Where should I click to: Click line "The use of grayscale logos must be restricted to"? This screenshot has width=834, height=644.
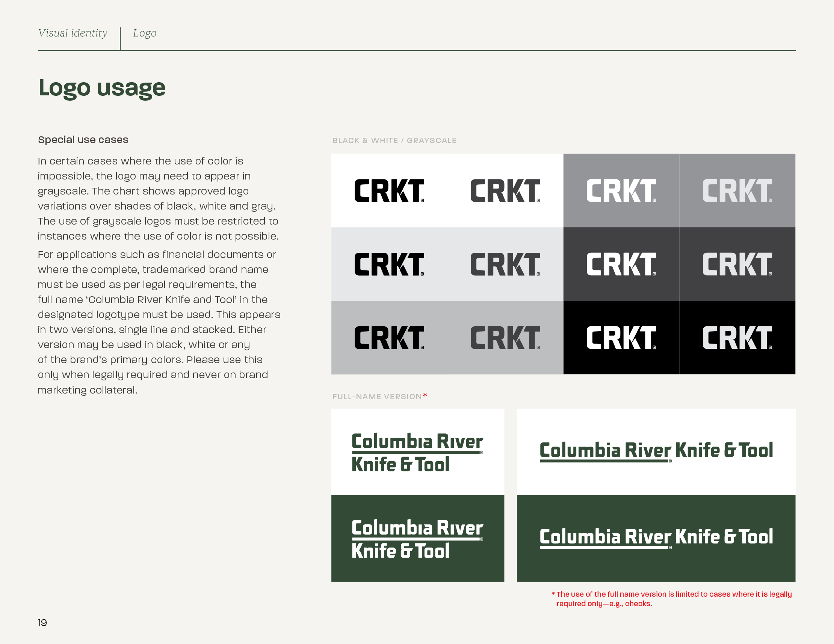tap(158, 222)
